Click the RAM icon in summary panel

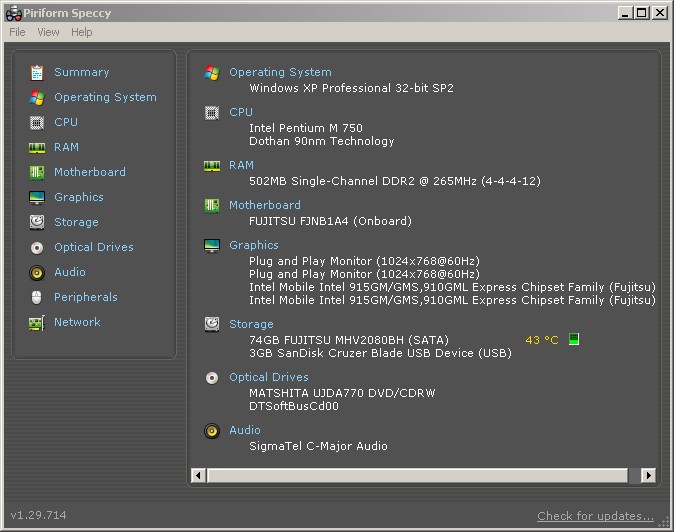pos(212,166)
